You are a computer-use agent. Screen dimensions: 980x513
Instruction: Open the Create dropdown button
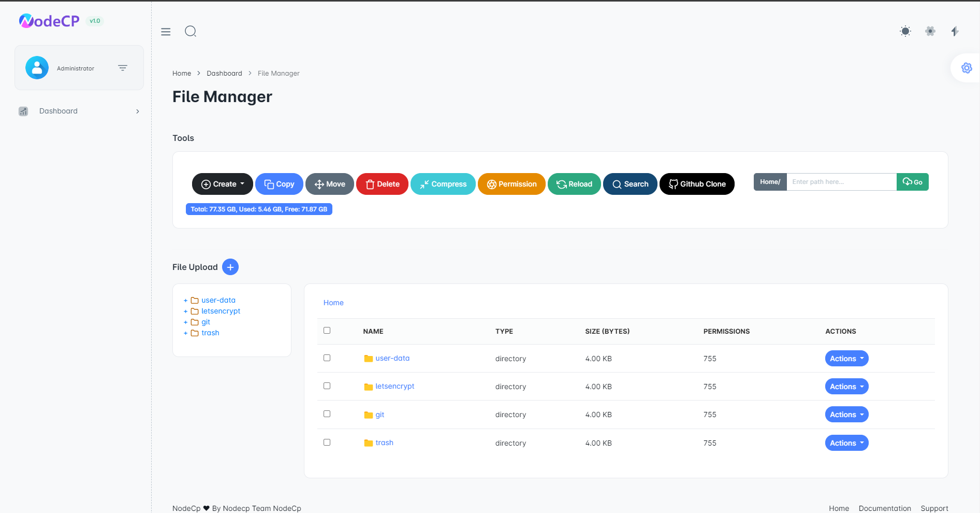point(222,184)
